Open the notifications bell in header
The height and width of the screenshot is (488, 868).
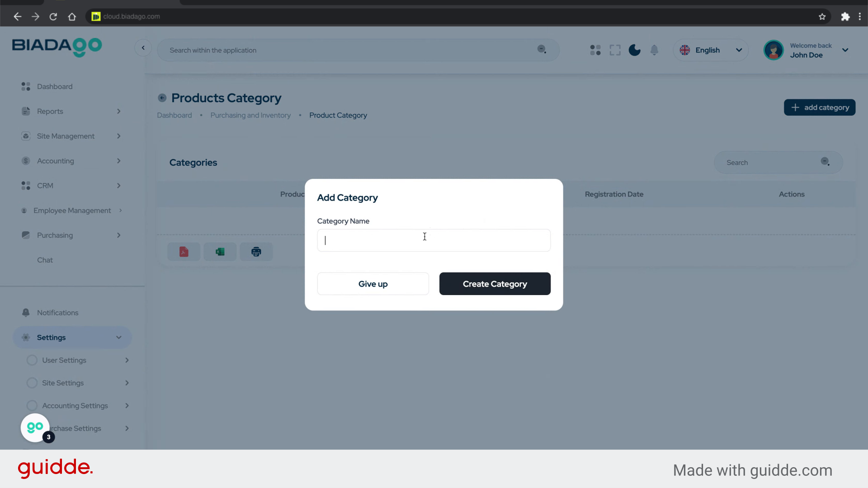(x=654, y=50)
